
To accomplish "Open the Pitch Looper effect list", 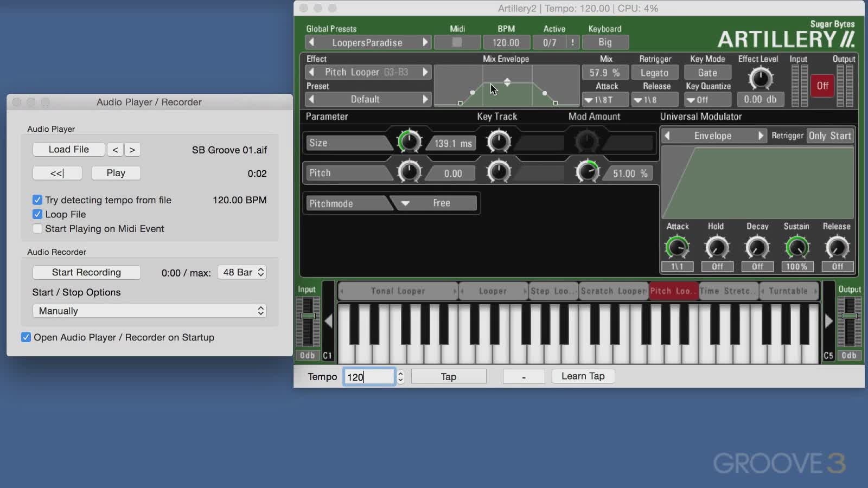I will (367, 72).
